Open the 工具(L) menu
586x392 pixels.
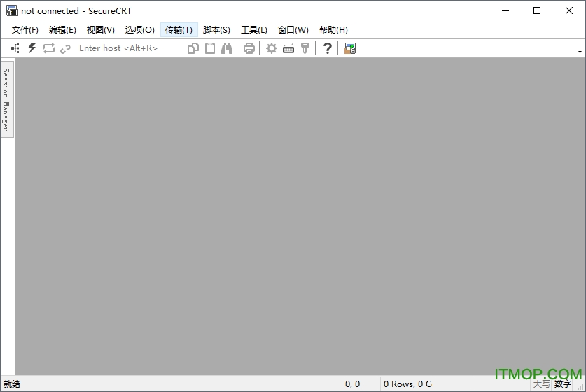pos(254,30)
